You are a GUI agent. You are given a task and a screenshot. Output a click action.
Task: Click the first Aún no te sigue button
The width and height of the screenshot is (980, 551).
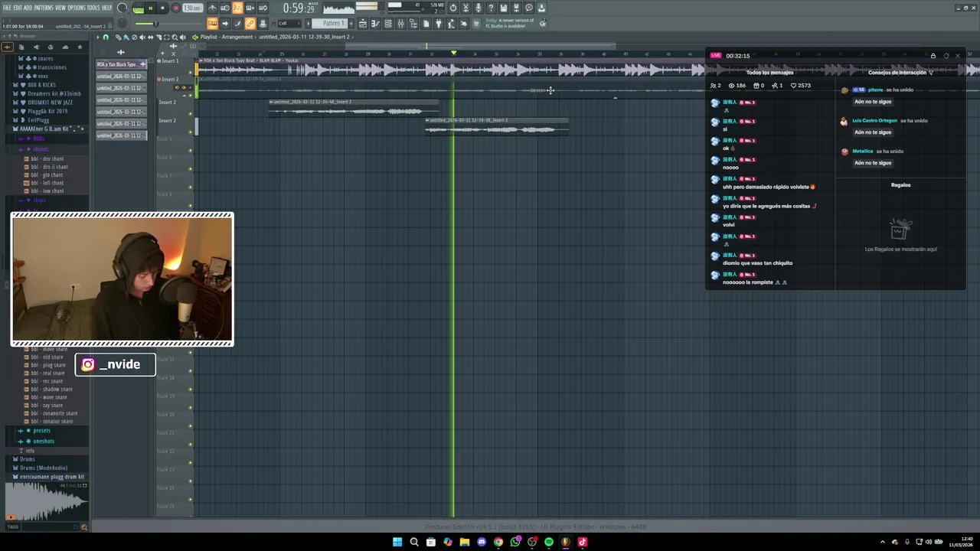[x=873, y=101]
